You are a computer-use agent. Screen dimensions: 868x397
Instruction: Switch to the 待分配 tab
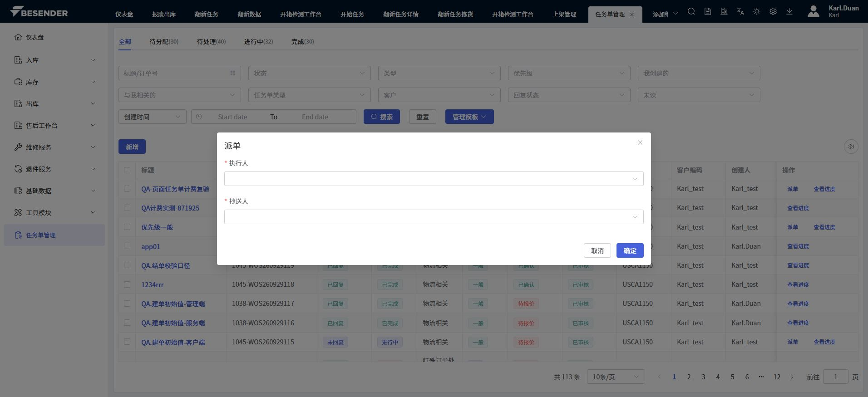(164, 41)
